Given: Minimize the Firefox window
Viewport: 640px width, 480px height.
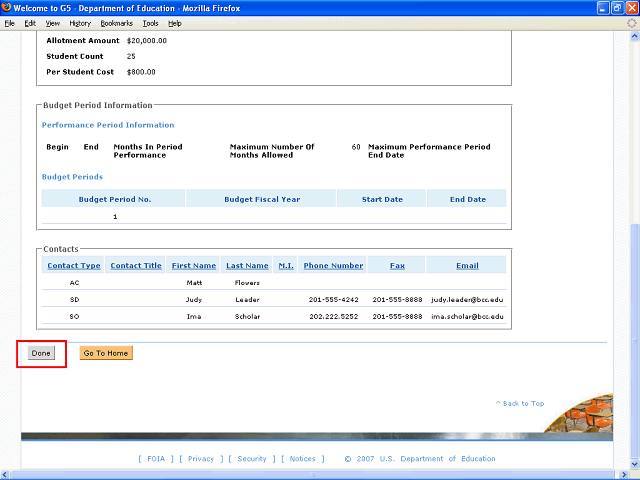Looking at the screenshot, I should (603, 8).
